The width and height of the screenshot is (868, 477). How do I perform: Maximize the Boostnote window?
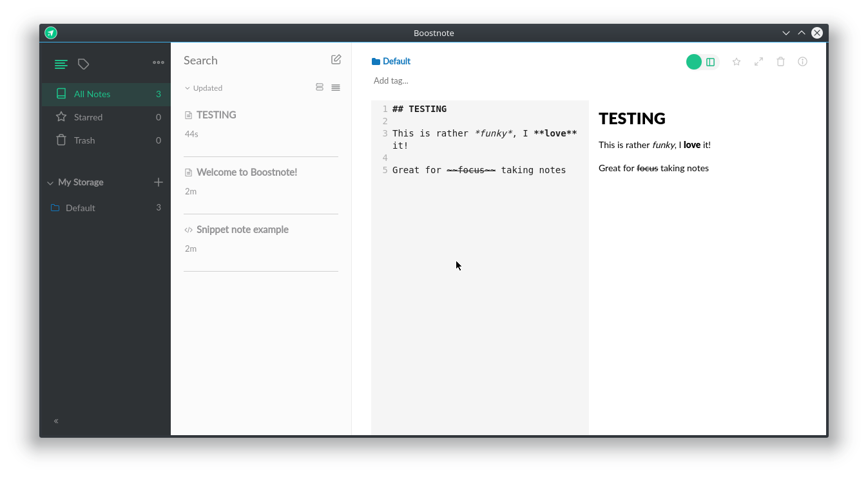click(802, 33)
